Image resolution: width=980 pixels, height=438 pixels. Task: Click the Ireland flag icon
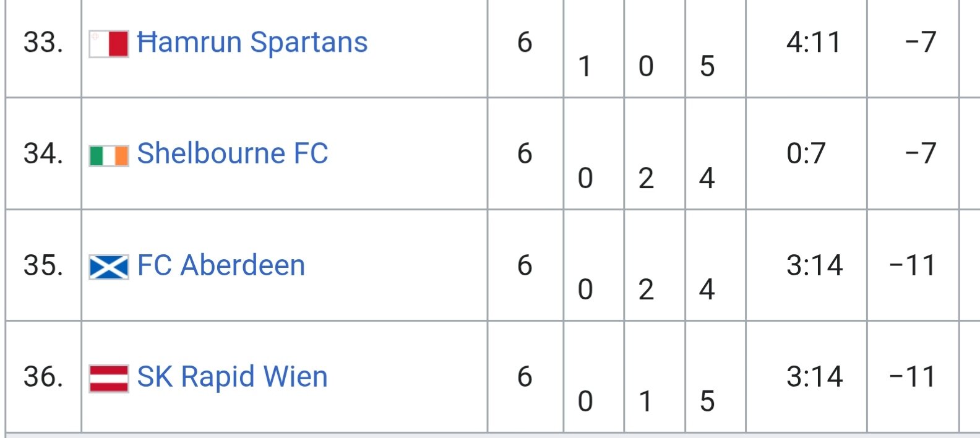(x=109, y=156)
